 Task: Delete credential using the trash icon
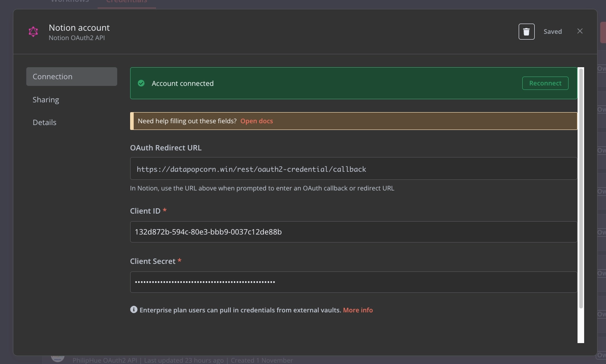click(526, 32)
